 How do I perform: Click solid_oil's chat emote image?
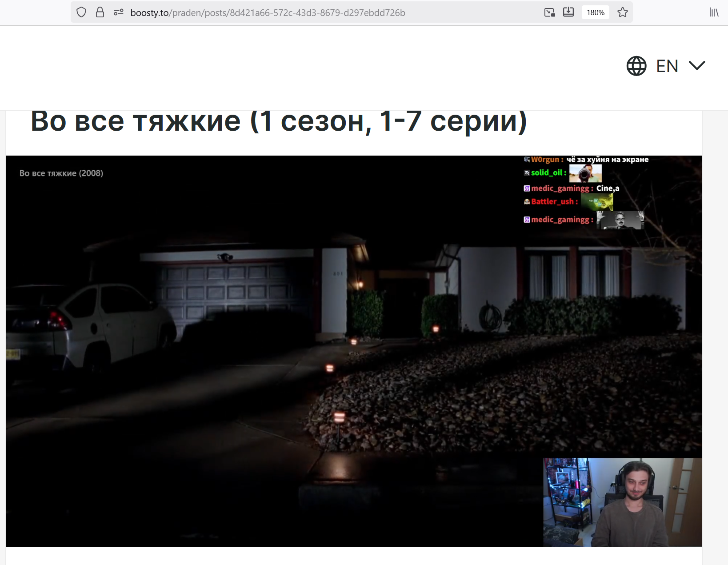point(585,173)
